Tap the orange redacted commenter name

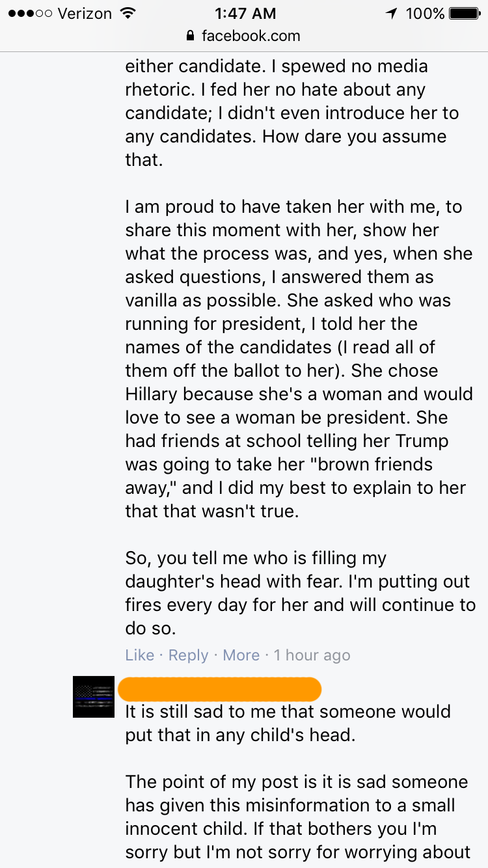(220, 689)
